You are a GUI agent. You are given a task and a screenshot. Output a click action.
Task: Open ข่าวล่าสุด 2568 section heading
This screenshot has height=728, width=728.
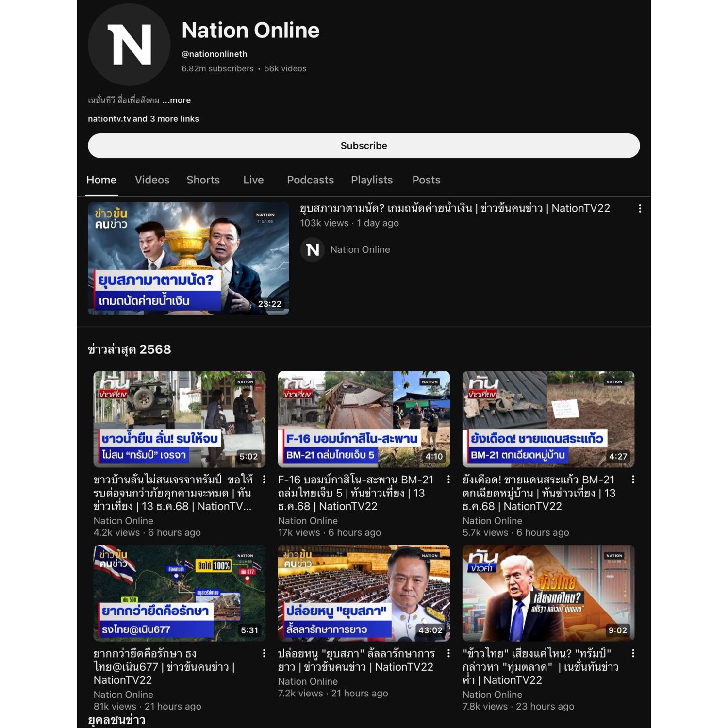(130, 349)
